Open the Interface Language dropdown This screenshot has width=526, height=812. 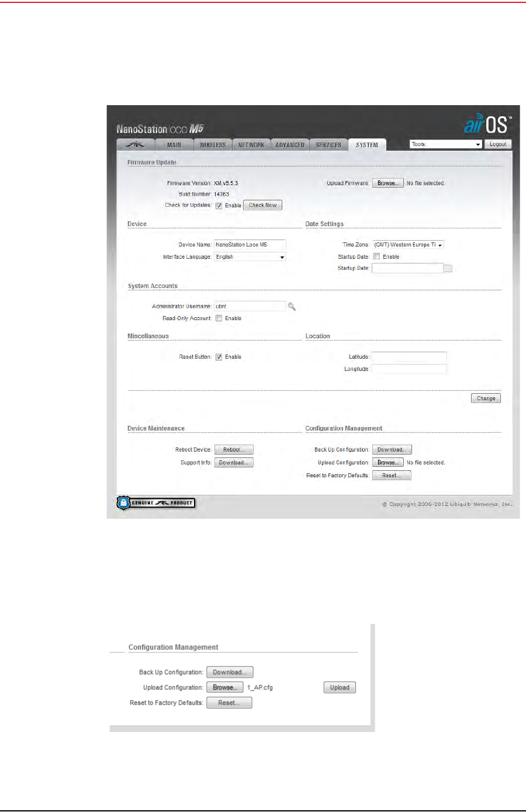point(250,257)
